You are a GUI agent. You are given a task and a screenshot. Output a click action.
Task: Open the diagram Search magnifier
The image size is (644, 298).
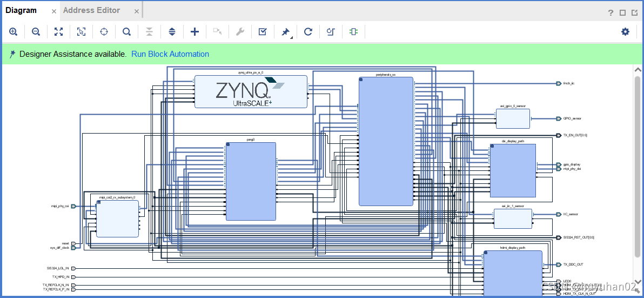click(127, 32)
